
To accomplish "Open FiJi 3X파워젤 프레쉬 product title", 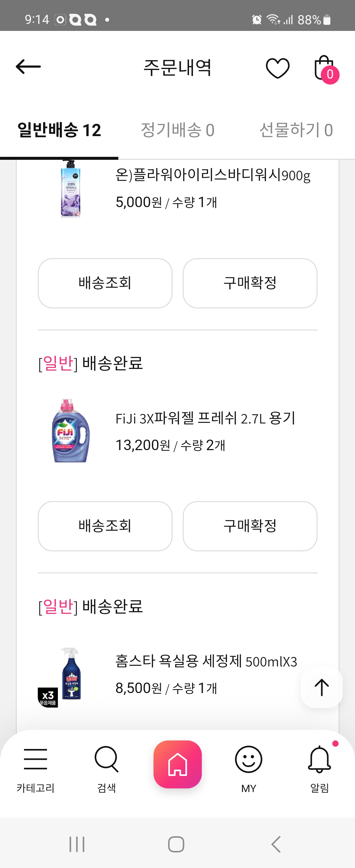I will click(x=205, y=418).
